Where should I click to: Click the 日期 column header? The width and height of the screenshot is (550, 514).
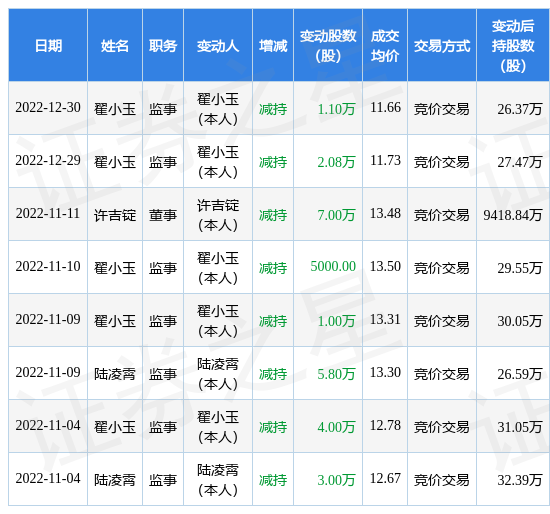48,46
